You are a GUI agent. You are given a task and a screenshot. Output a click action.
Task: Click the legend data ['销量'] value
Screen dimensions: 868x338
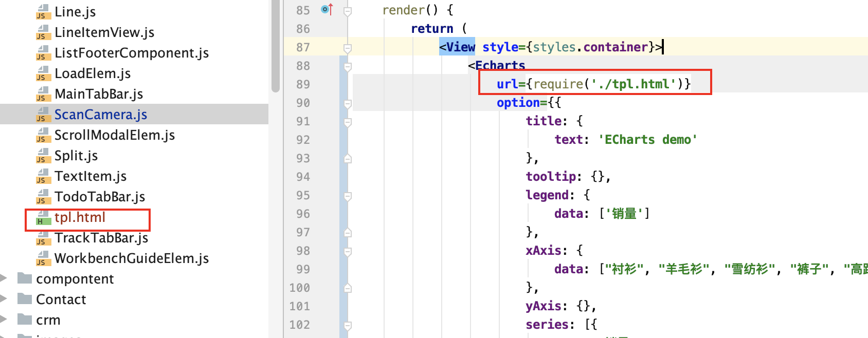[x=624, y=214]
